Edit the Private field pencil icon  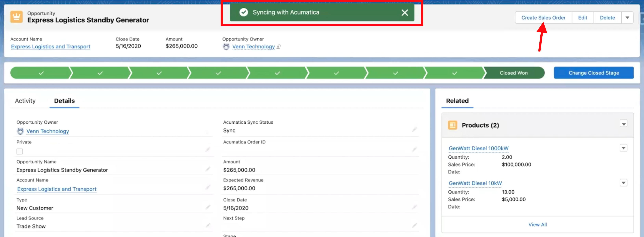click(x=208, y=149)
